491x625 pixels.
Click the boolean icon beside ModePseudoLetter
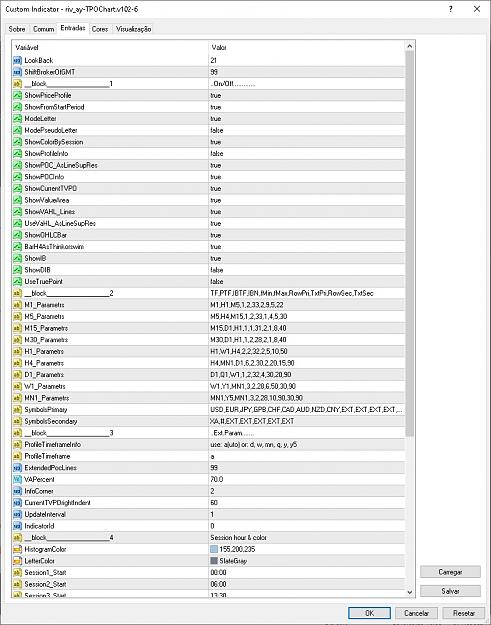[17, 130]
